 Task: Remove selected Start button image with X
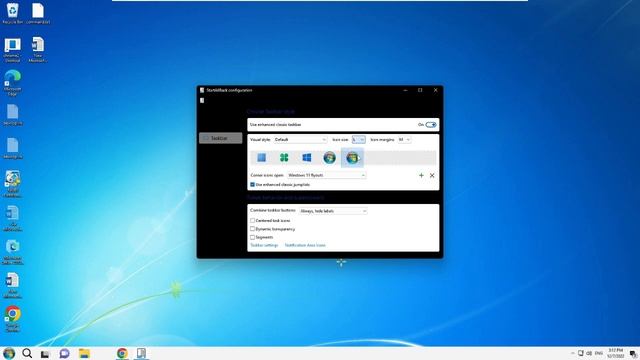click(x=432, y=175)
